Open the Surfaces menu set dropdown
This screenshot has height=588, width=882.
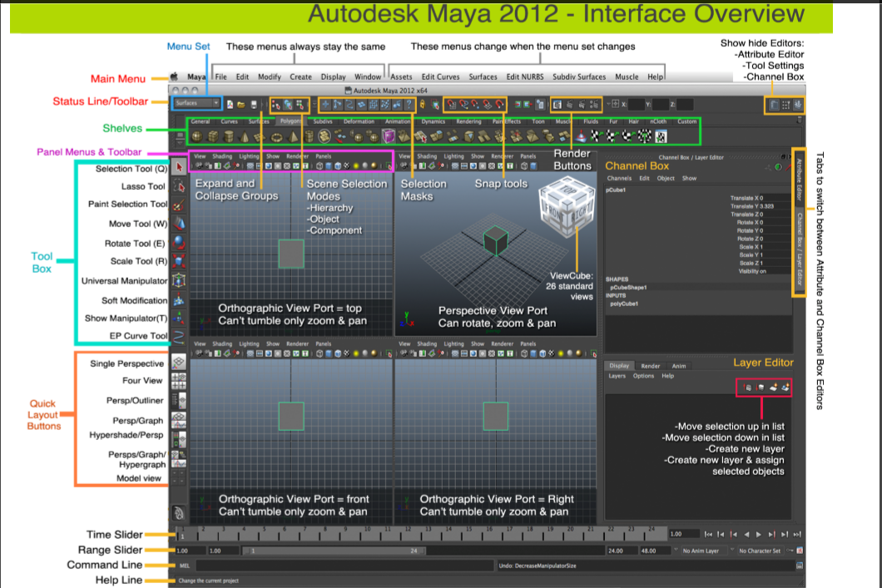click(196, 103)
